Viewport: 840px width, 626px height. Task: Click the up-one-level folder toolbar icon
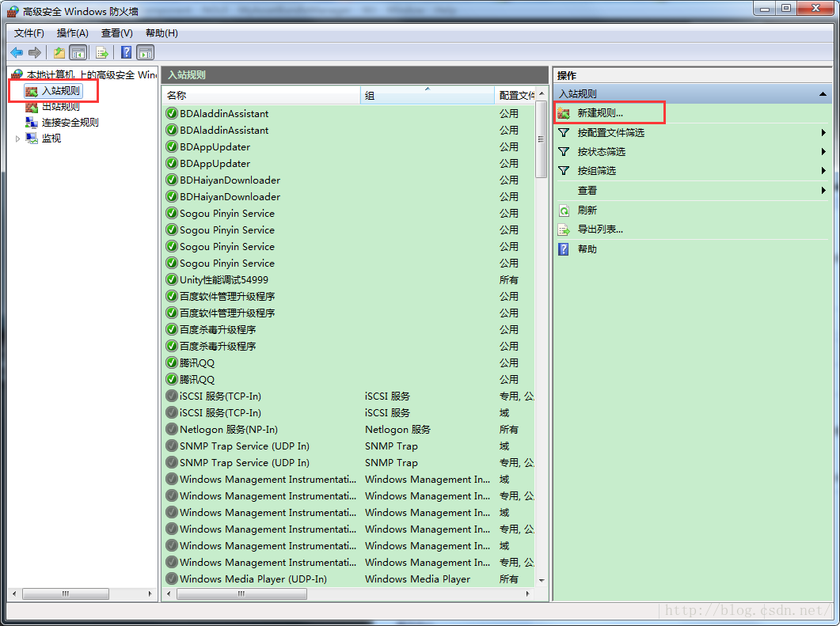click(x=59, y=52)
